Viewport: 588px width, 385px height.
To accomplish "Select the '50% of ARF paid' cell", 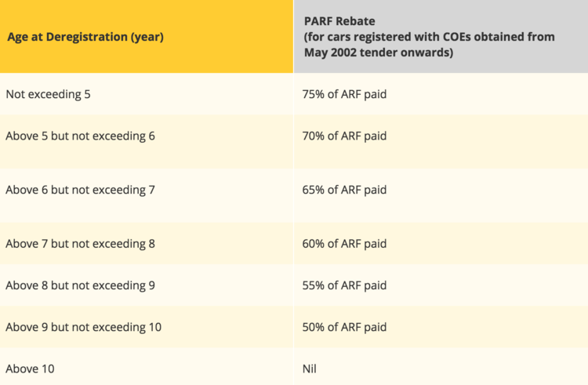I will tap(441, 327).
